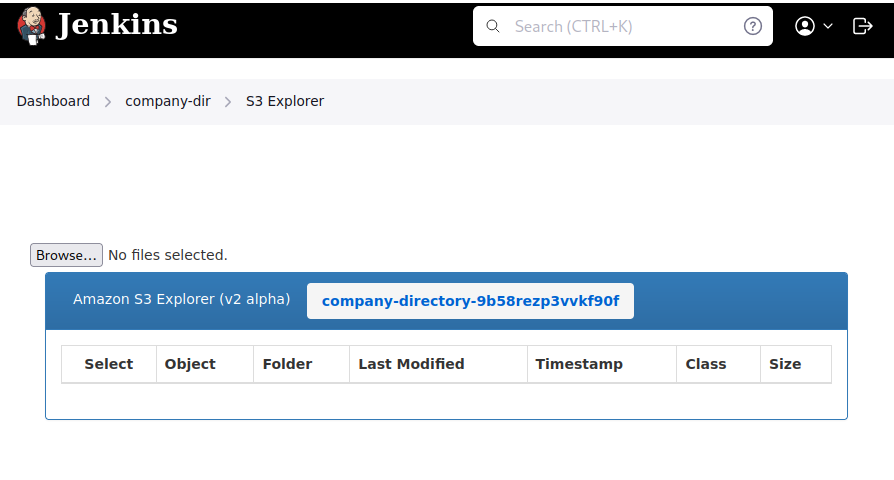The width and height of the screenshot is (894, 480).
Task: Click the Jenkins title text
Action: (117, 26)
